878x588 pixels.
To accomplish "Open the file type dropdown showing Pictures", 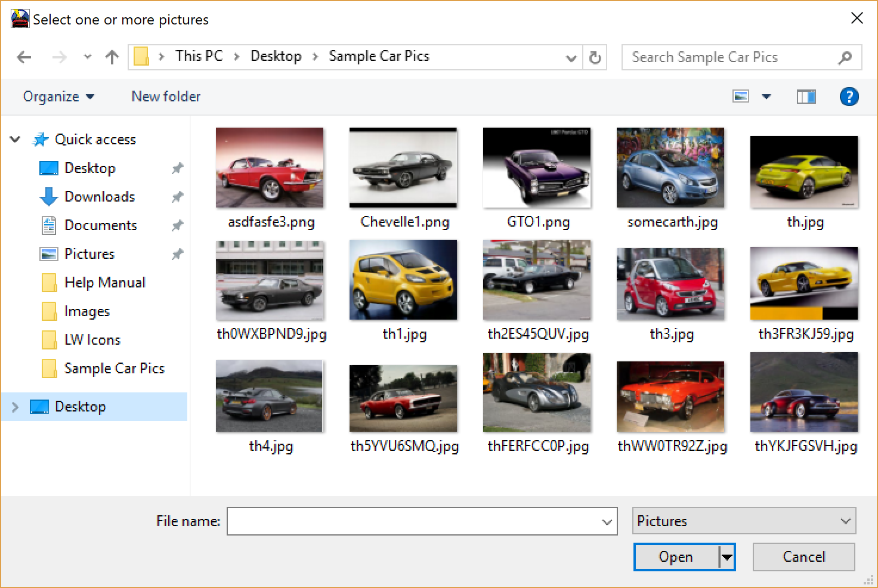I will point(744,520).
